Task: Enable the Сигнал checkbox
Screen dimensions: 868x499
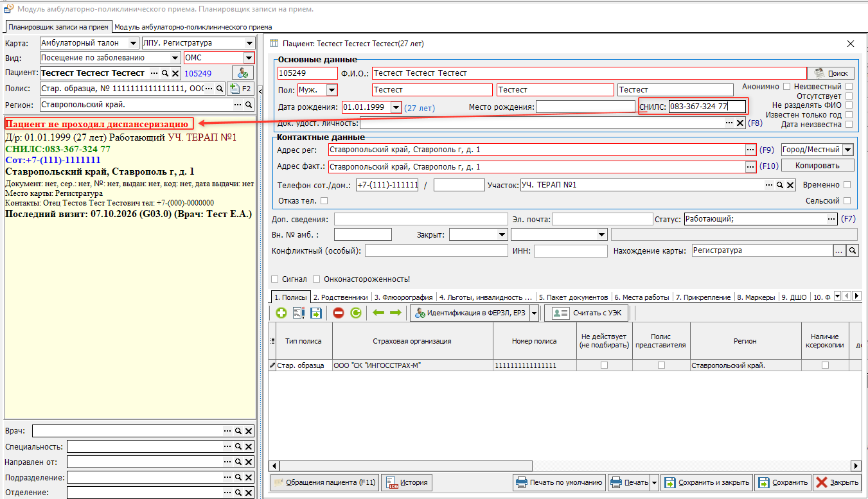Action: [x=275, y=279]
